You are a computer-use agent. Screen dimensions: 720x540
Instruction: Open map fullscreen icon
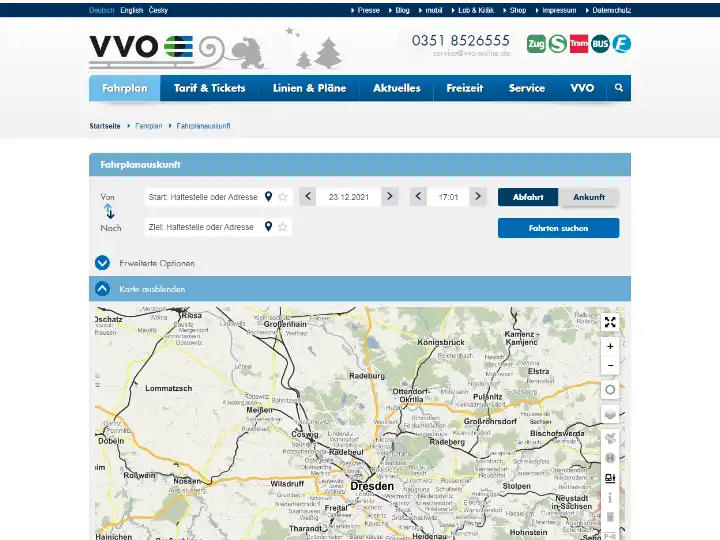click(x=610, y=322)
